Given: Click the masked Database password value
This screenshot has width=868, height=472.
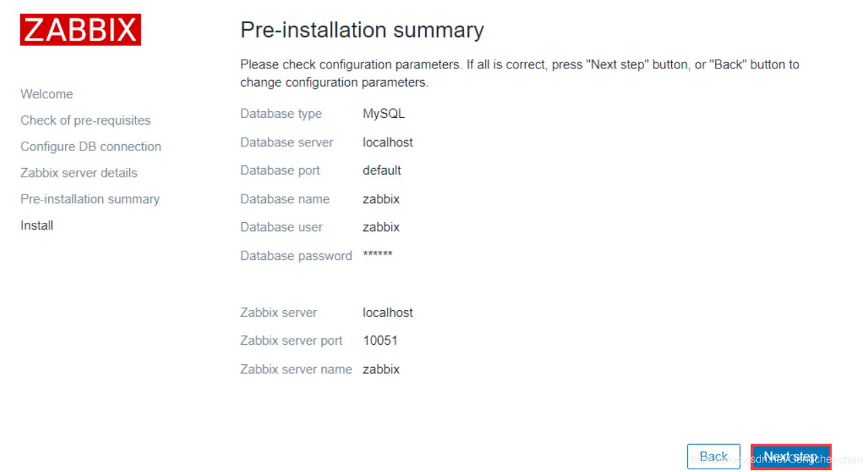Looking at the screenshot, I should point(378,255).
